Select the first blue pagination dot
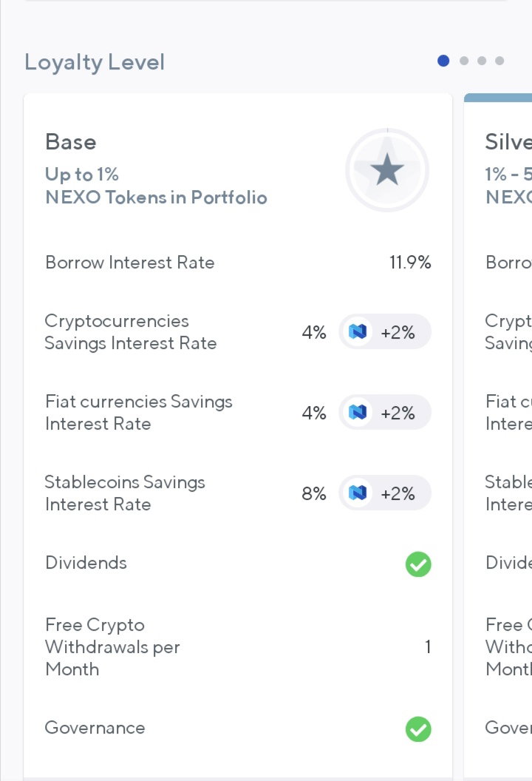532x781 pixels. pos(443,61)
